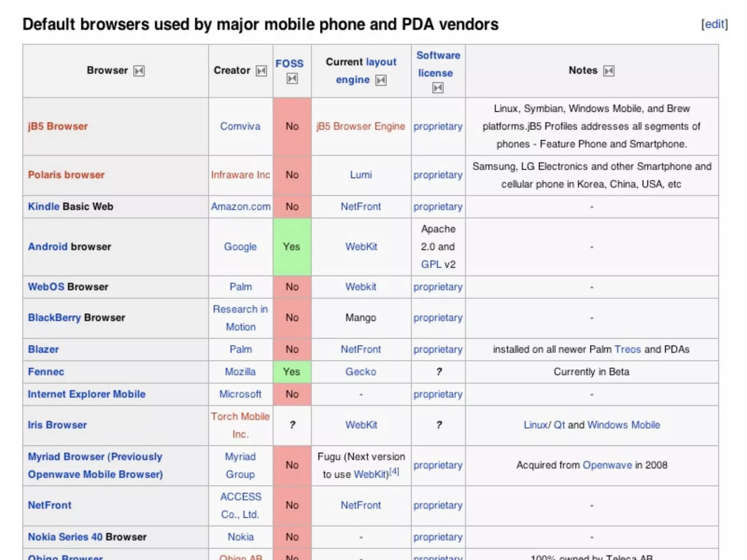Open the edit link for this section

714,24
